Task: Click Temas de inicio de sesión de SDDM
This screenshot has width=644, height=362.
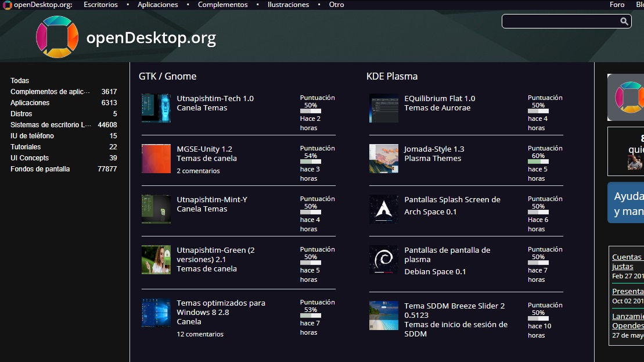Action: [x=456, y=329]
